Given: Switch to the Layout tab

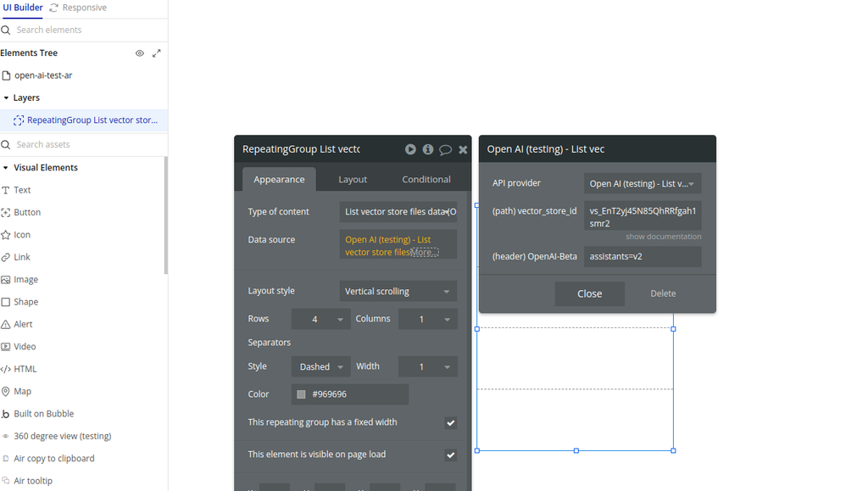Looking at the screenshot, I should coord(353,180).
